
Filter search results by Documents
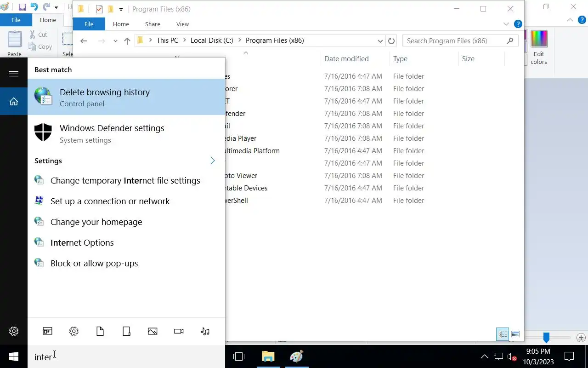100,331
